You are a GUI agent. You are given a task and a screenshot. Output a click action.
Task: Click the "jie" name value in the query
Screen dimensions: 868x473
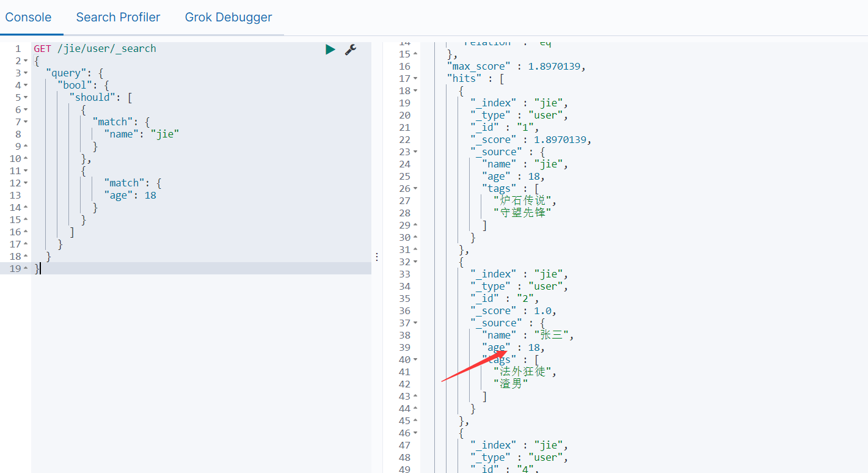pos(165,134)
